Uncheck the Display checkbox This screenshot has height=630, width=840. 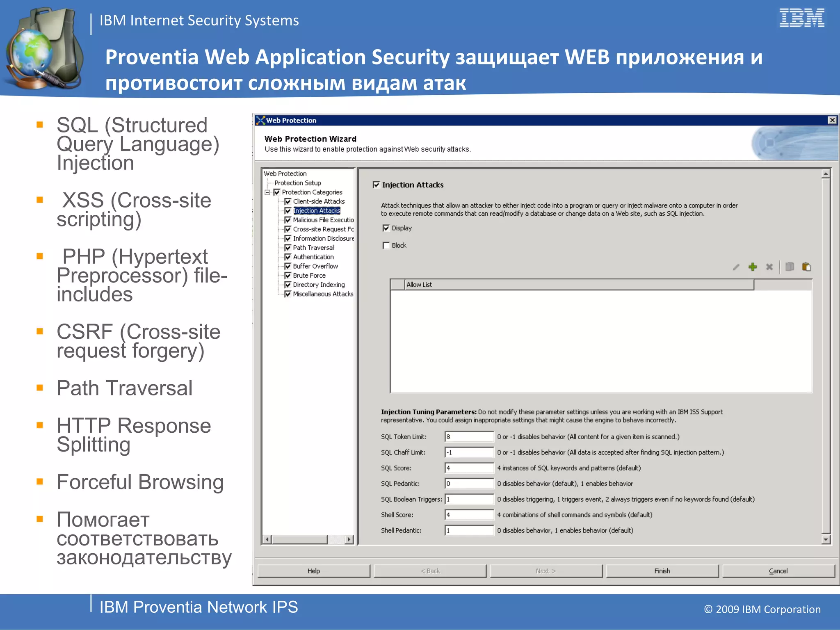click(386, 228)
